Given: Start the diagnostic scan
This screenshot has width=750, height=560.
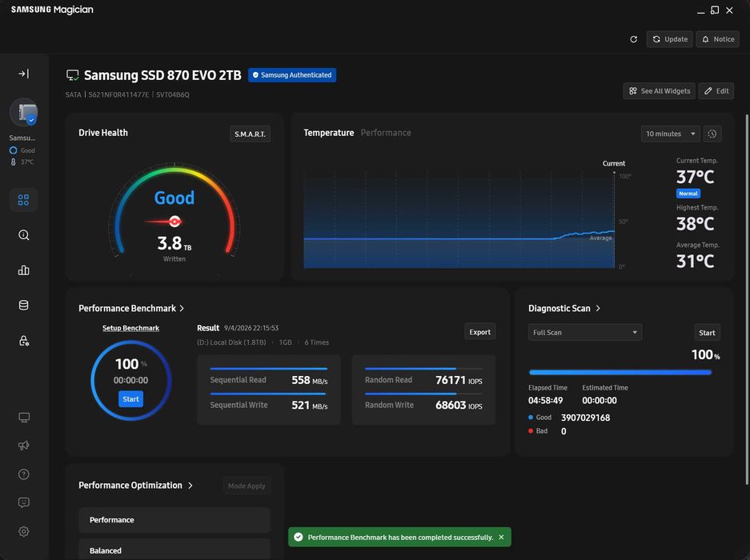Looking at the screenshot, I should [x=707, y=333].
